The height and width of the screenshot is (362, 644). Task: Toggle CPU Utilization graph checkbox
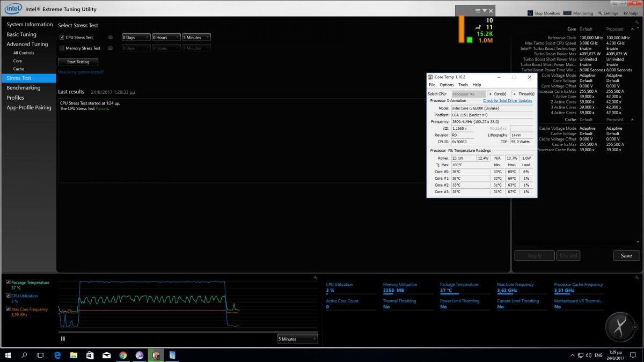8,296
